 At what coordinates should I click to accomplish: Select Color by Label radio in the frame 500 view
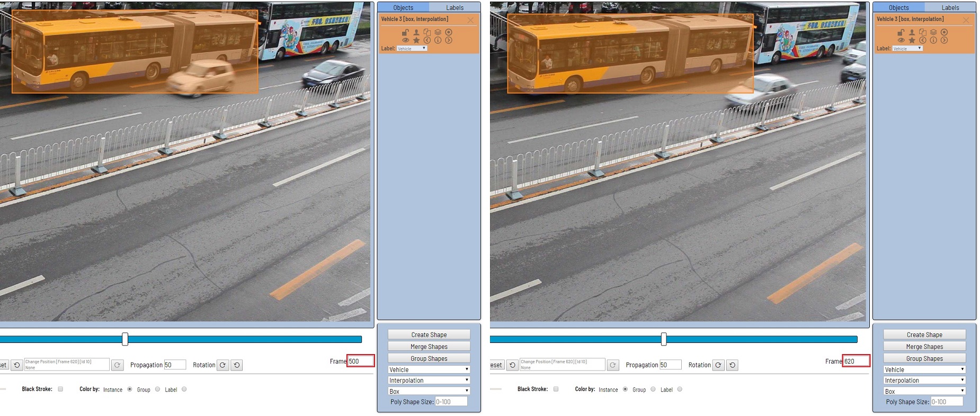(x=184, y=389)
